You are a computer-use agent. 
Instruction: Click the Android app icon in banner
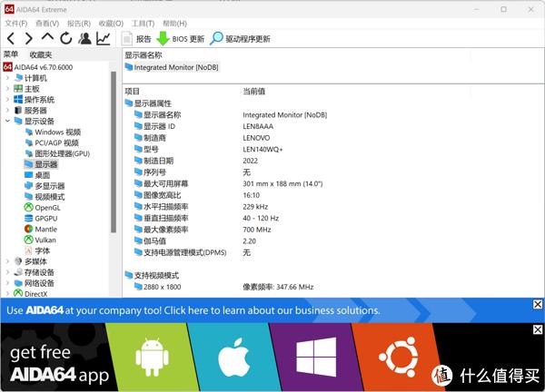(152, 357)
